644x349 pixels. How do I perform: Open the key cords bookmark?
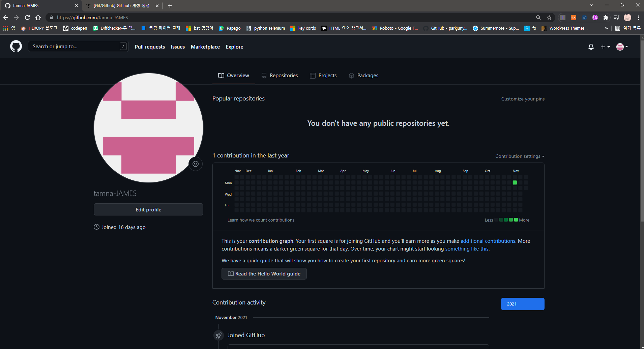pyautogui.click(x=303, y=28)
